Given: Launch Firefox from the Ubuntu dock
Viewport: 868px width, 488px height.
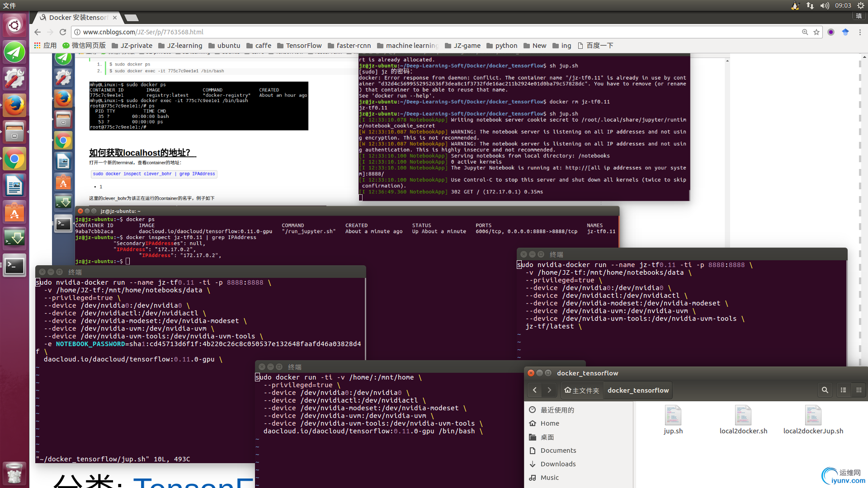Looking at the screenshot, I should pos(14,105).
